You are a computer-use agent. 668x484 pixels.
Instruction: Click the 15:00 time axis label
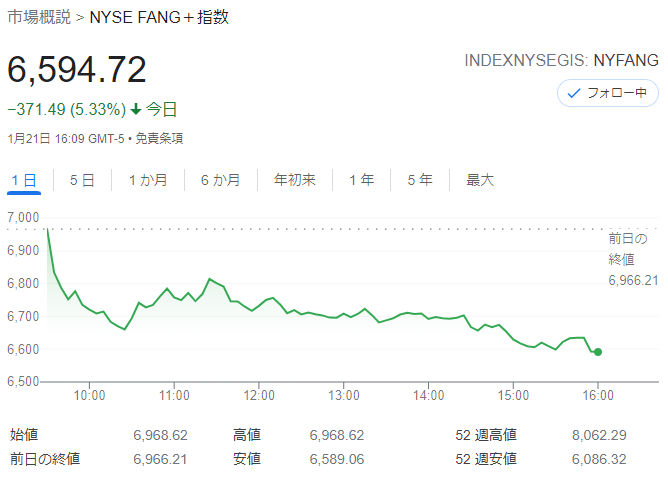[513, 395]
